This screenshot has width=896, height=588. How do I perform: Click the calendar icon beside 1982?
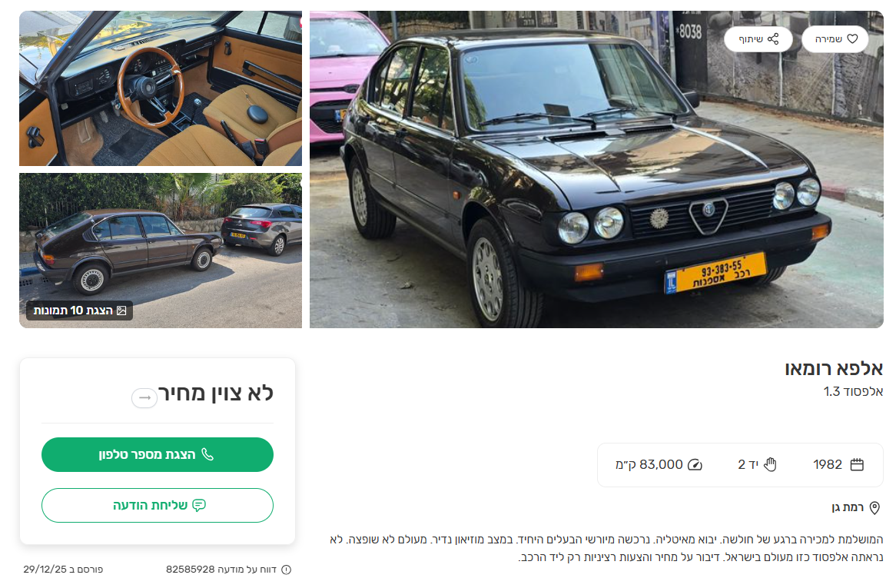pos(857,464)
